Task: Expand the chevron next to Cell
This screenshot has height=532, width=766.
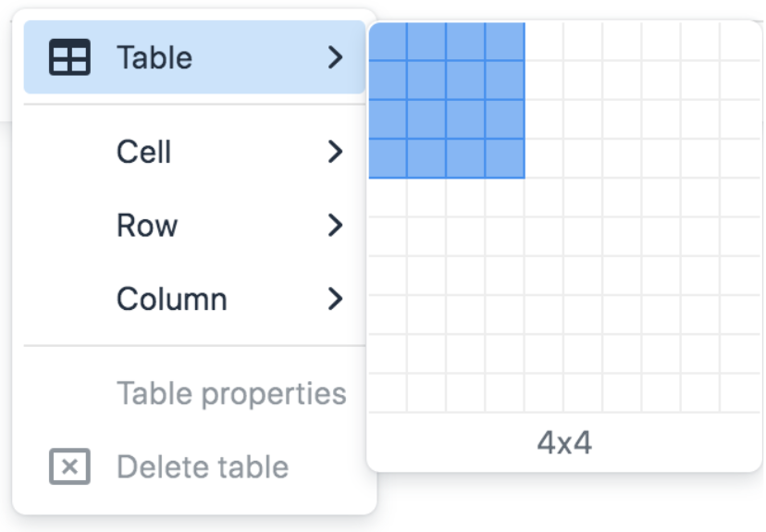Action: (x=335, y=152)
